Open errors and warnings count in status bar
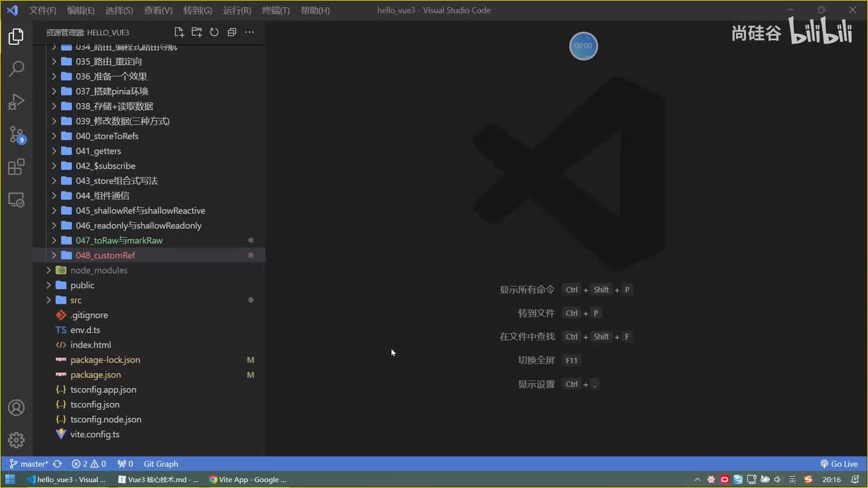868x488 pixels. (x=89, y=464)
